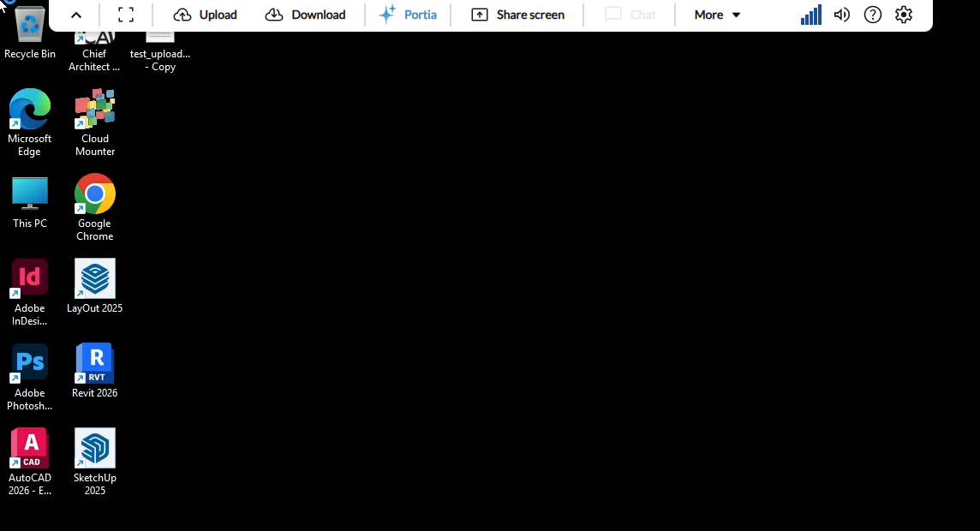
Task: Click the Download button
Action: tap(305, 15)
